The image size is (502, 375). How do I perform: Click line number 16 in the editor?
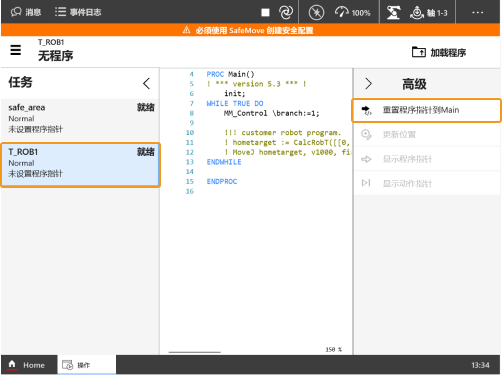point(190,191)
